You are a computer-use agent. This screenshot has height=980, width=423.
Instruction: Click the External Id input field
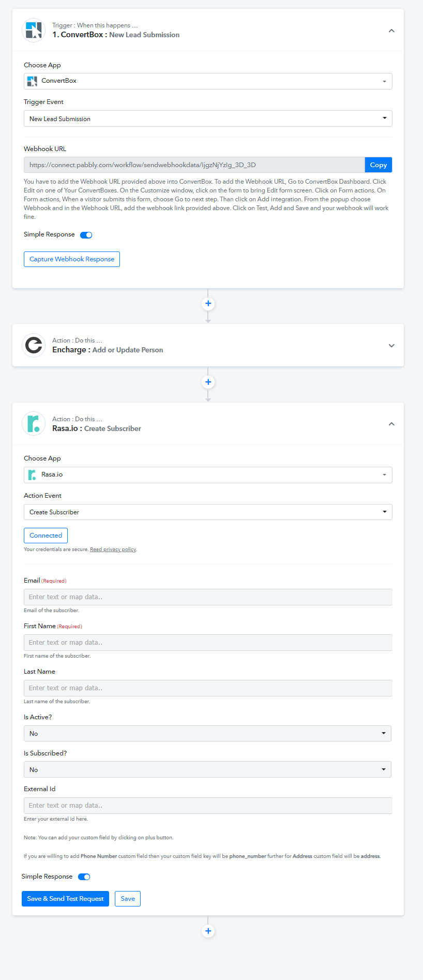click(x=208, y=806)
